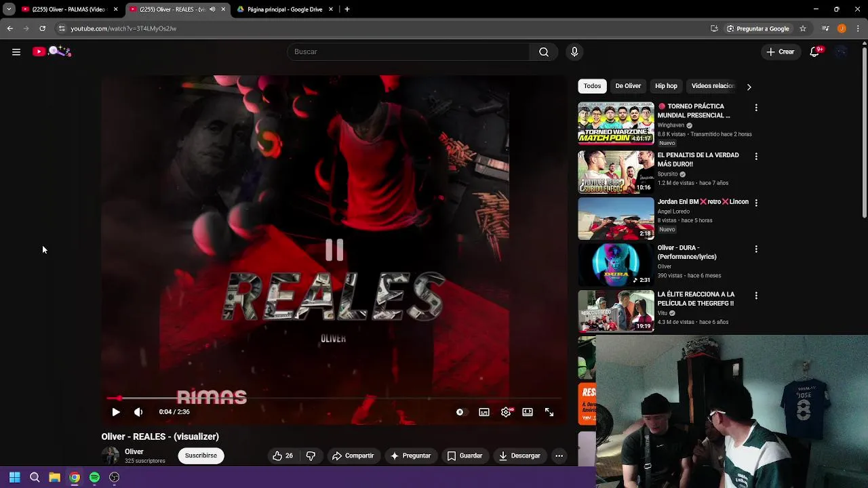Image resolution: width=868 pixels, height=488 pixels.
Task: Open more actions ellipsis below the video
Action: 559,455
